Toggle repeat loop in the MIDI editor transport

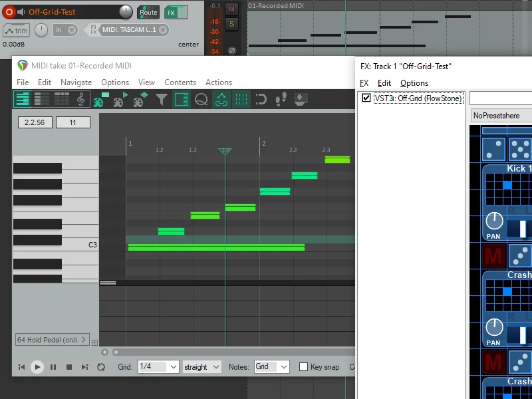click(x=101, y=366)
